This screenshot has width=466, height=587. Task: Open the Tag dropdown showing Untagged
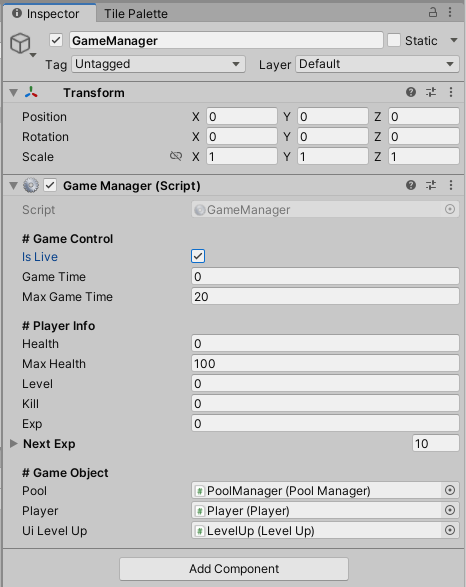click(158, 64)
